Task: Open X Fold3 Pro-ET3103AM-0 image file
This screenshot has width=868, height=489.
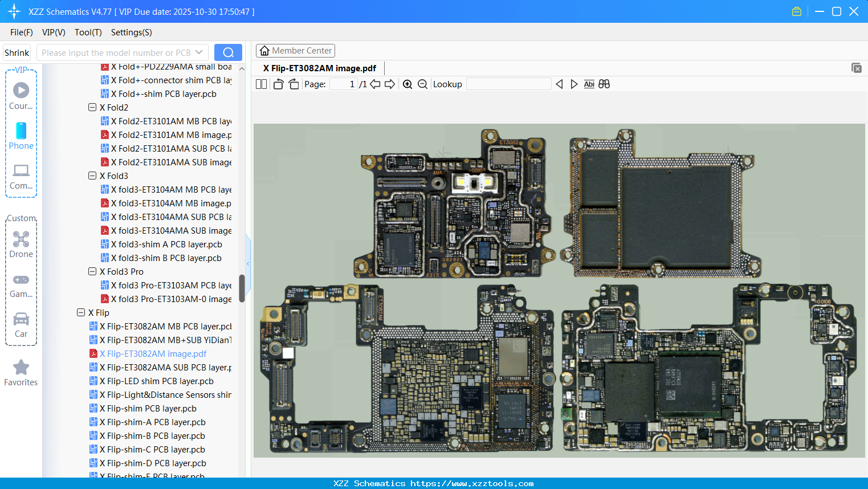Action: click(171, 299)
